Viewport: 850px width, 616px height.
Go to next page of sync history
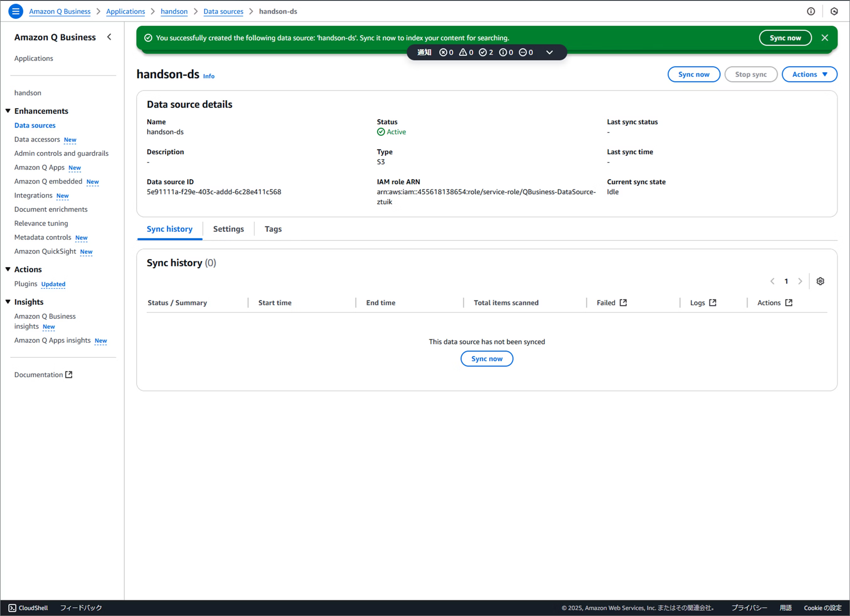[x=800, y=281]
